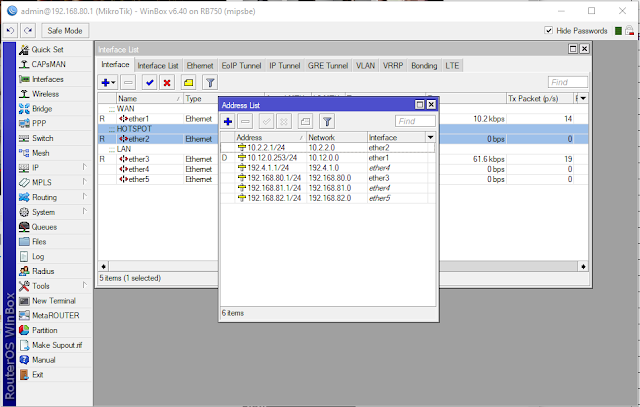The width and height of the screenshot is (640, 407).
Task: Sort by Network column header
Action: (337, 138)
